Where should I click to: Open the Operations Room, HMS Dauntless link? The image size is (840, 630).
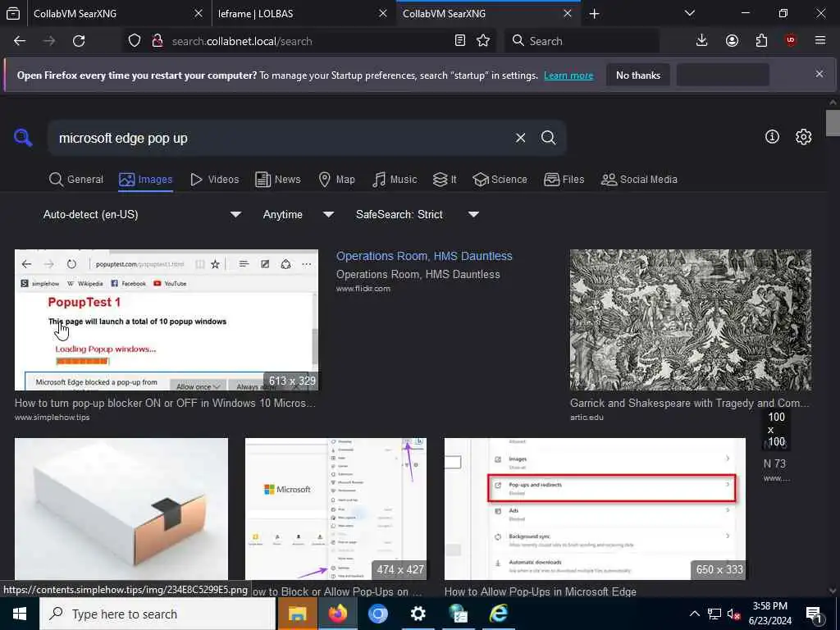[424, 256]
